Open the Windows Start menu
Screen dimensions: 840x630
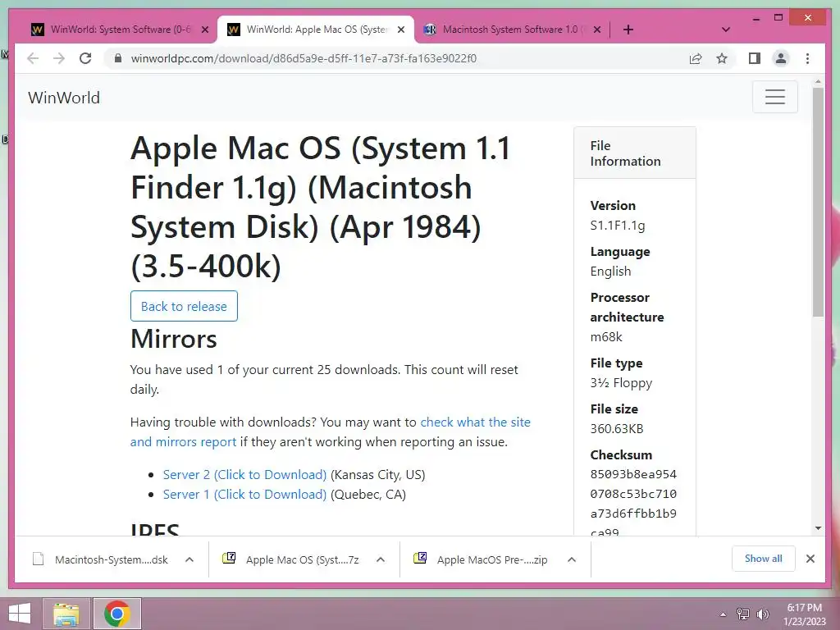click(x=20, y=614)
